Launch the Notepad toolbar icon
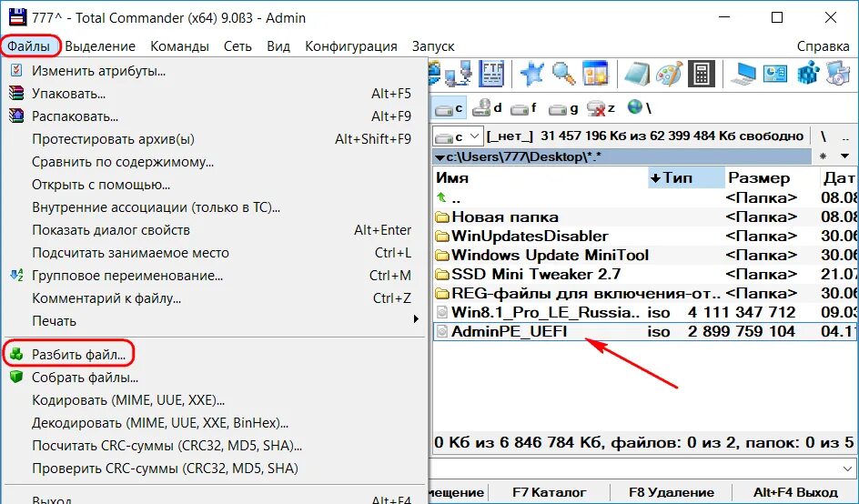859x504 pixels. click(637, 74)
